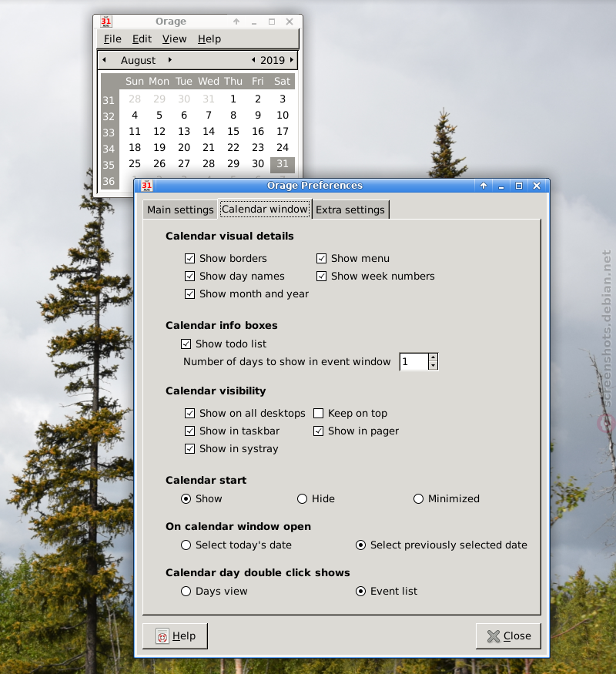Select August 25 in the calendar

(x=135, y=164)
